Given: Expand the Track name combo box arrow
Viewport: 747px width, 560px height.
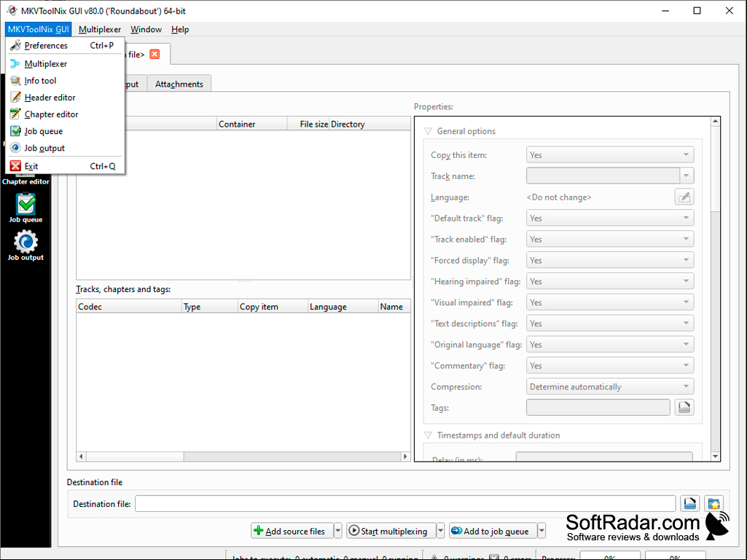Looking at the screenshot, I should [x=687, y=176].
